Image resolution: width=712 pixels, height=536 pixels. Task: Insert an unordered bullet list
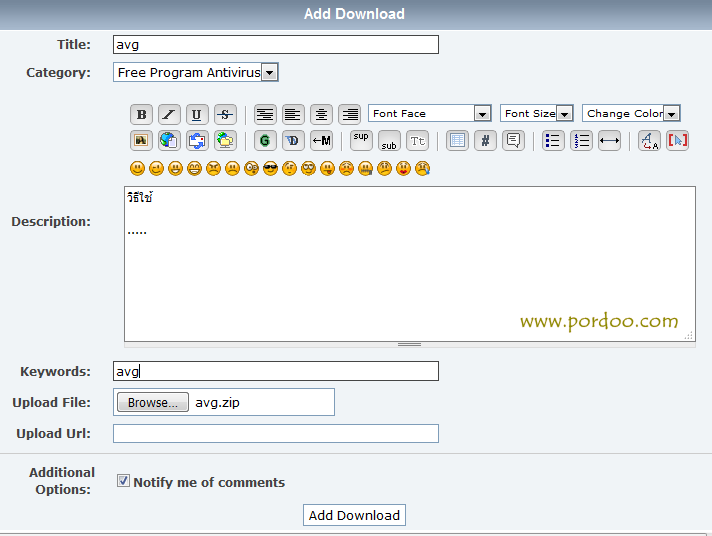pos(554,140)
